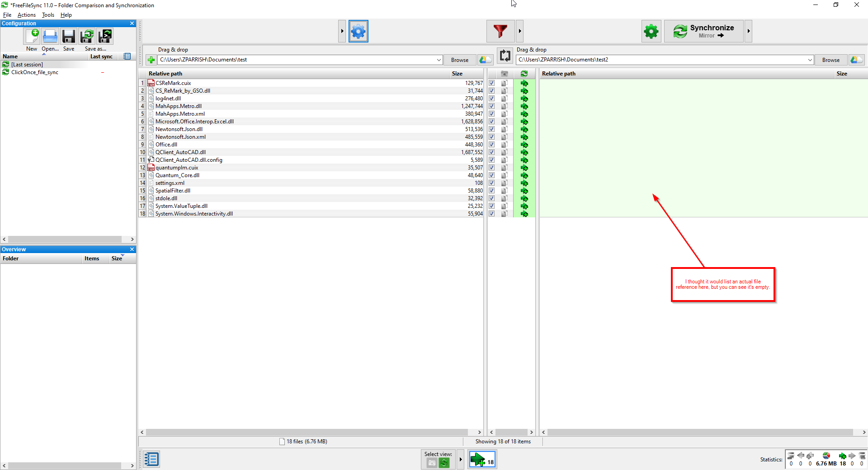Add a folder pair with green plus

(x=151, y=60)
